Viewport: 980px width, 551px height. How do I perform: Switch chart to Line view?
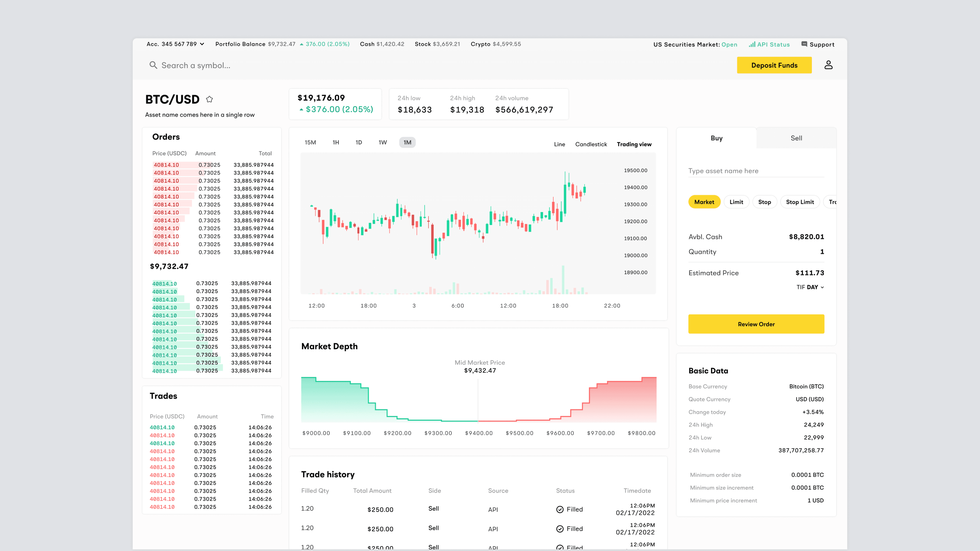tap(559, 144)
